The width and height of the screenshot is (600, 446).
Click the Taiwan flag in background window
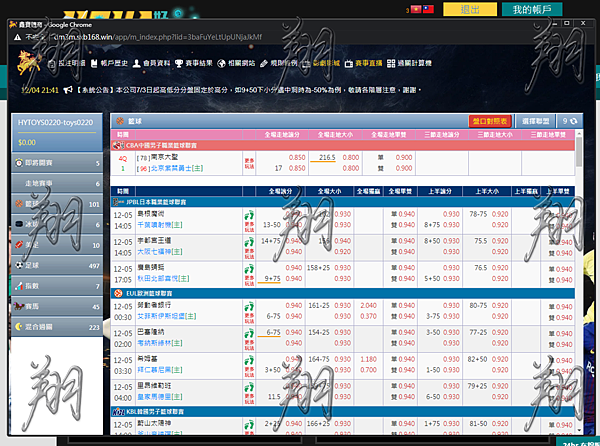point(428,9)
